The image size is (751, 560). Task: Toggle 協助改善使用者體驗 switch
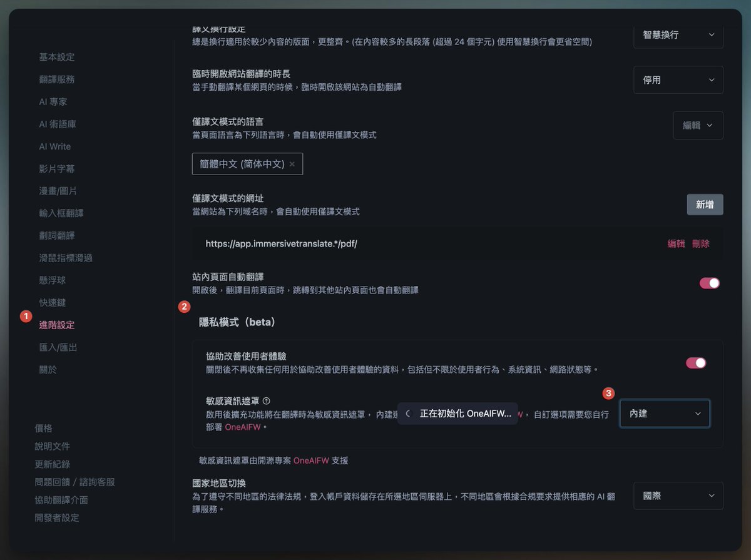(x=696, y=363)
